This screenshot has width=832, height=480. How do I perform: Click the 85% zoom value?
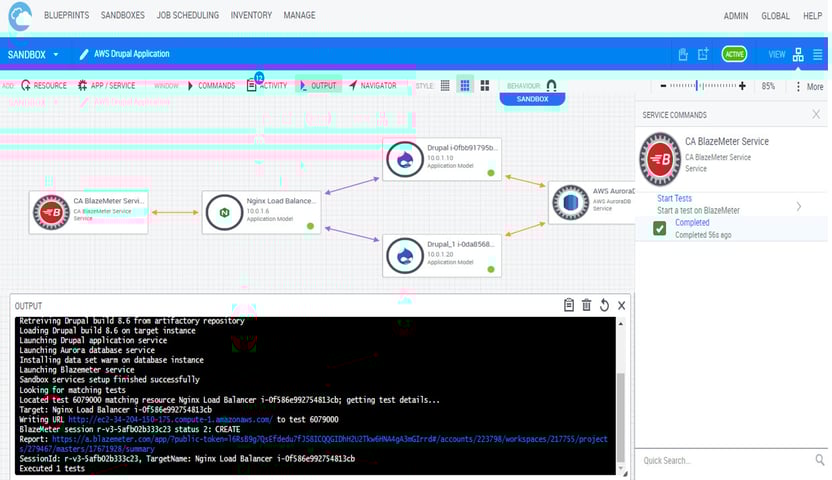[x=768, y=86]
